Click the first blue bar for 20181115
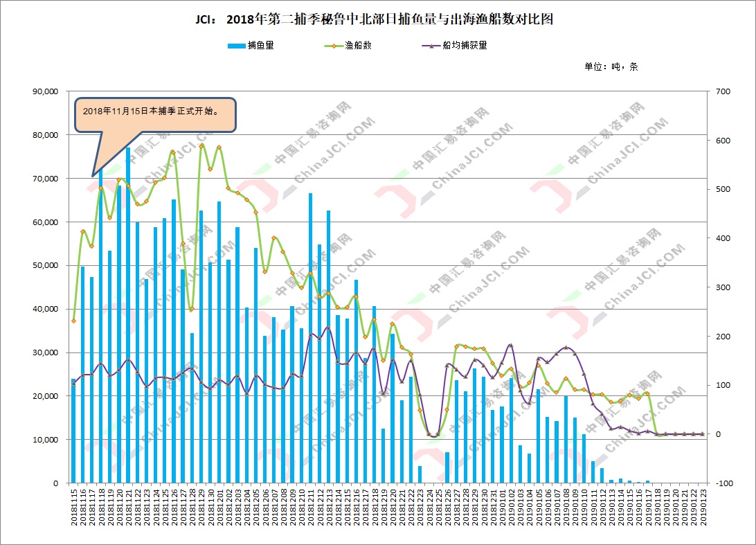This screenshot has height=545, width=756. coord(73,431)
